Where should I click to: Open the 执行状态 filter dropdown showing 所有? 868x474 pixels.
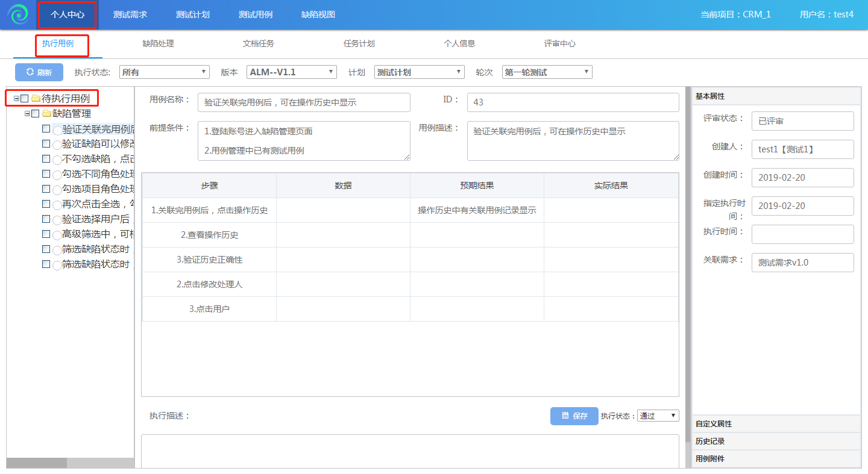coord(164,72)
